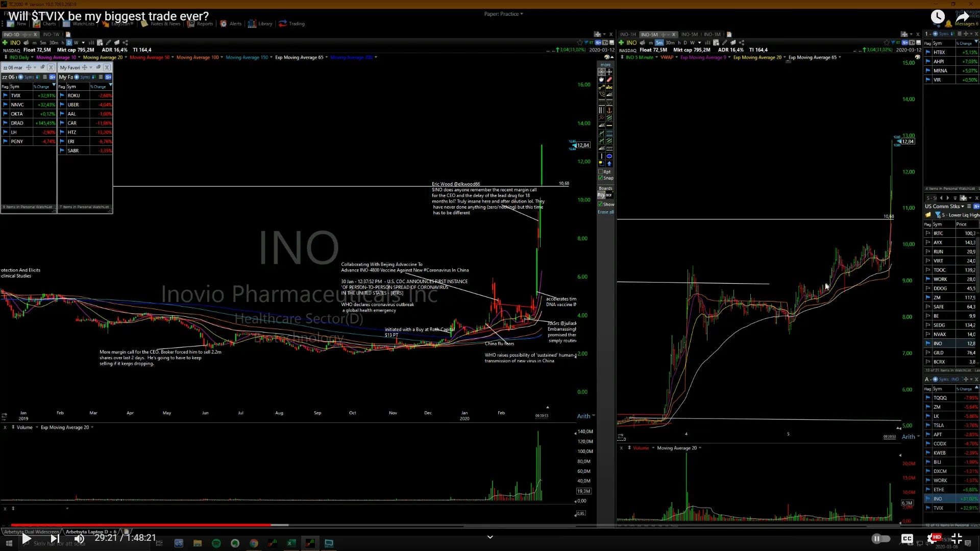Toggle flag for TVIX in left watchlist

(x=5, y=95)
